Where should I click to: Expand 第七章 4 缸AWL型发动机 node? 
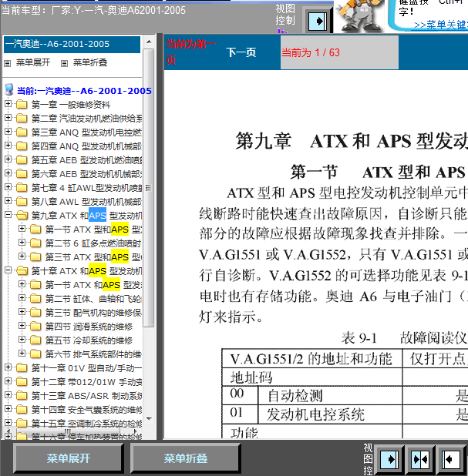tap(8, 186)
